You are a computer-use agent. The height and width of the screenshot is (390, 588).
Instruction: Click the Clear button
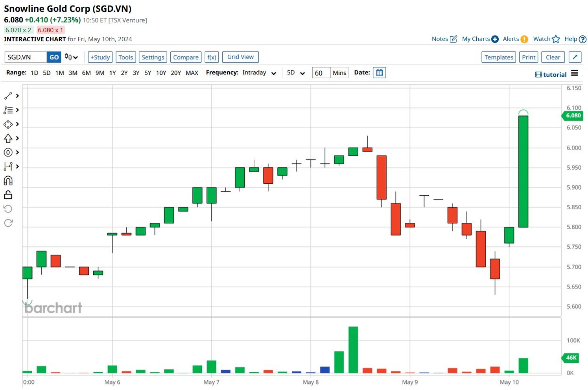tap(553, 57)
